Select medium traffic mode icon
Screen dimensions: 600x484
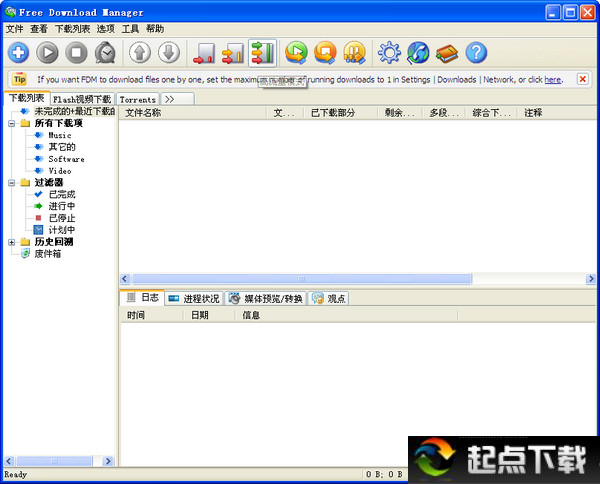point(233,53)
